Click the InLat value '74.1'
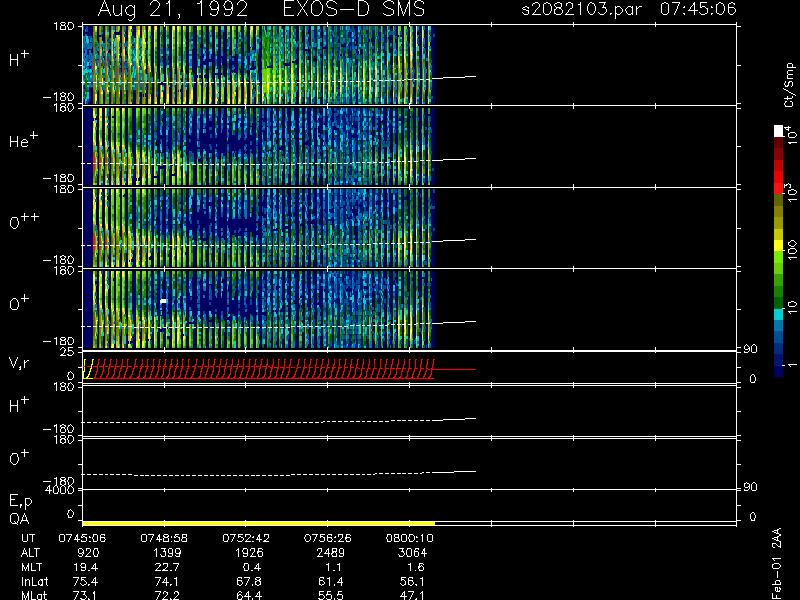800x600 pixels. pyautogui.click(x=168, y=581)
